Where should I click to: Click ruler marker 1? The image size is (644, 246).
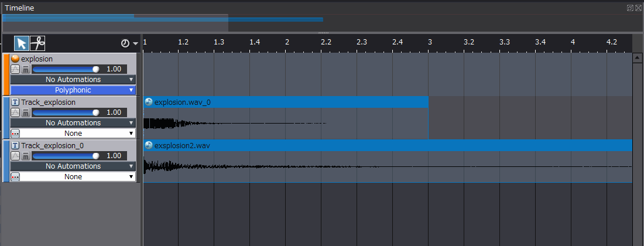145,42
